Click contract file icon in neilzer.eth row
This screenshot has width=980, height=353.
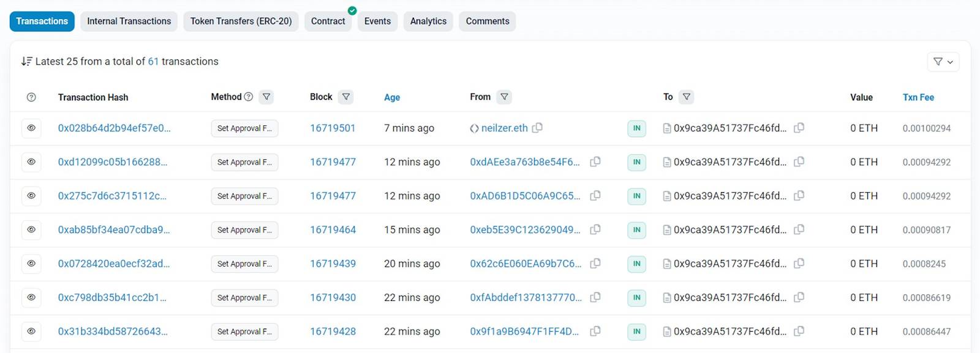click(x=667, y=128)
